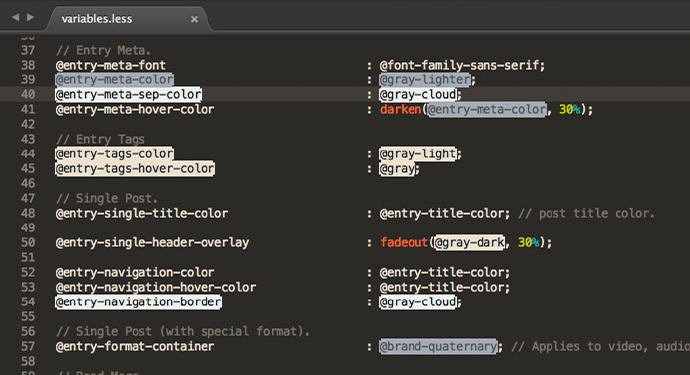Click @entry-format-container variable
The width and height of the screenshot is (690, 375).
point(135,346)
